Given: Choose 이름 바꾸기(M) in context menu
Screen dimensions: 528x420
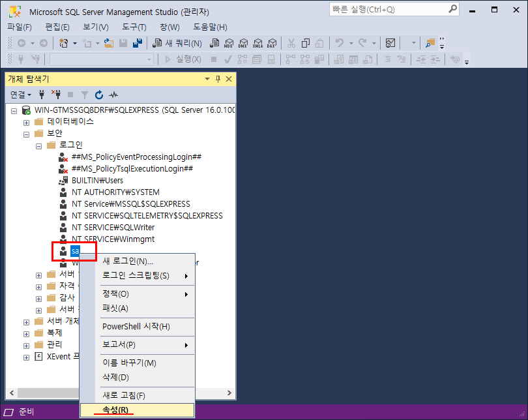Looking at the screenshot, I should 137,363.
